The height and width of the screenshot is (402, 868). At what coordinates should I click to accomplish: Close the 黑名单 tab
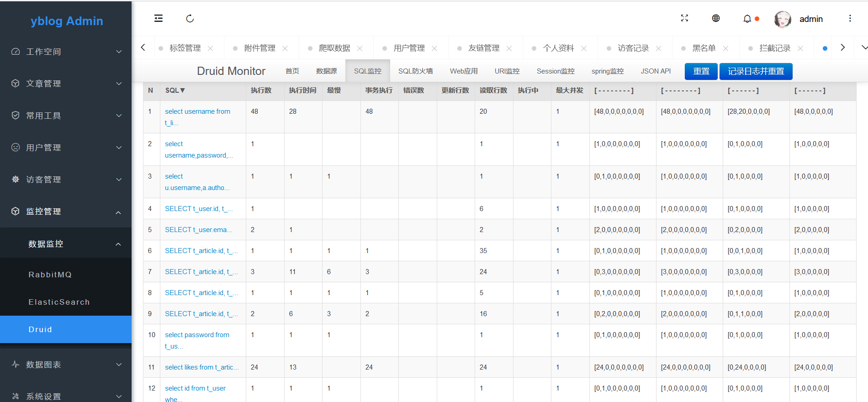pos(725,48)
